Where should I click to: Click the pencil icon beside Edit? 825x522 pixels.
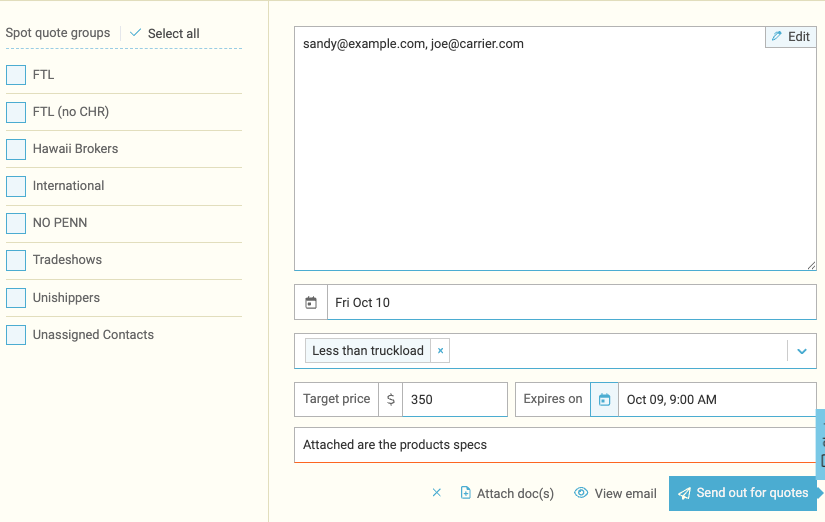pyautogui.click(x=777, y=36)
